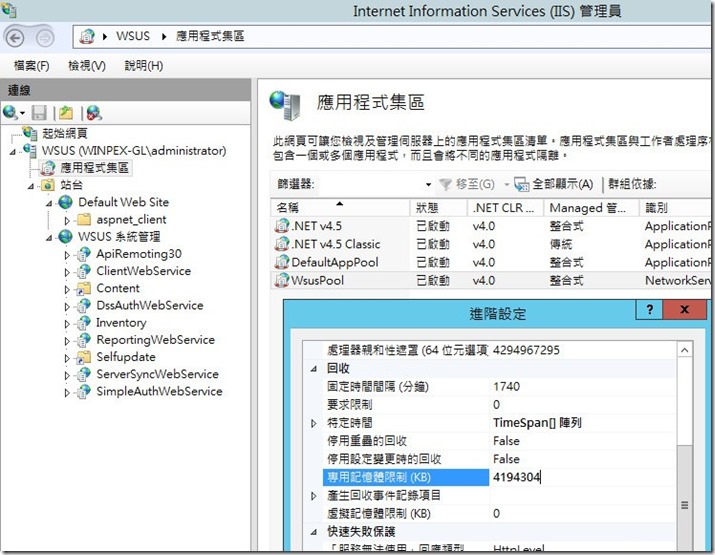Image resolution: width=715 pixels, height=555 pixels.
Task: Collapse the WSUS server tree node
Action: coord(13,151)
